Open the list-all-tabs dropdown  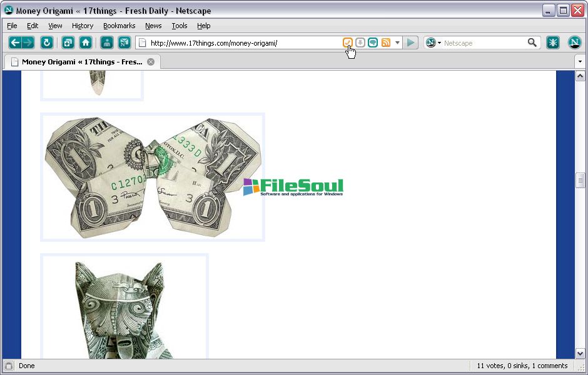pyautogui.click(x=580, y=61)
